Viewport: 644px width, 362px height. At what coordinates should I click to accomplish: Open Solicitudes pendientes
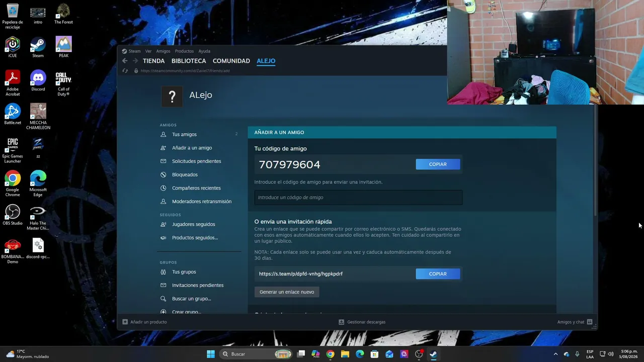pos(196,161)
